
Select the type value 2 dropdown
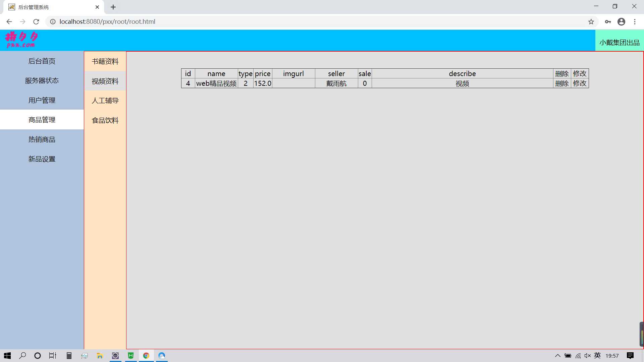tap(245, 83)
